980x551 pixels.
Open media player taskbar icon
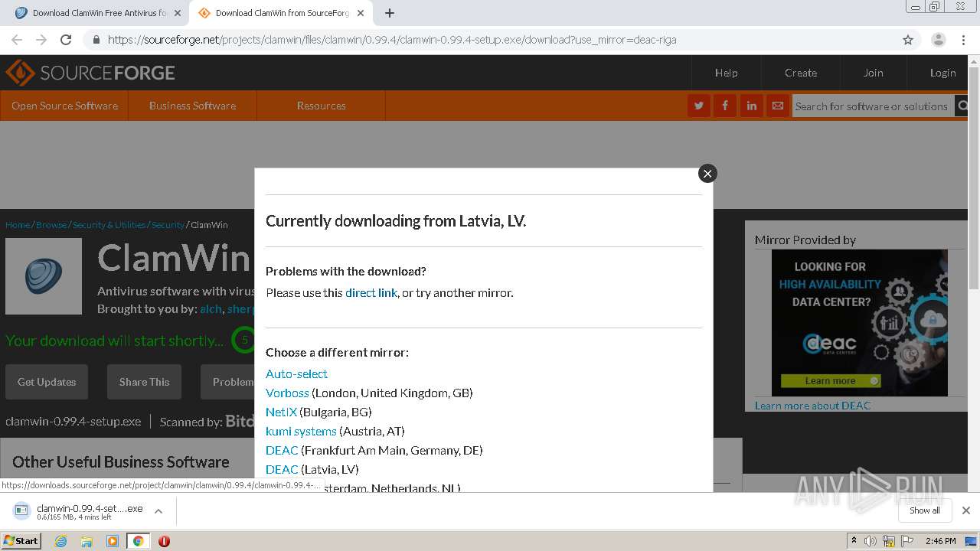click(113, 541)
